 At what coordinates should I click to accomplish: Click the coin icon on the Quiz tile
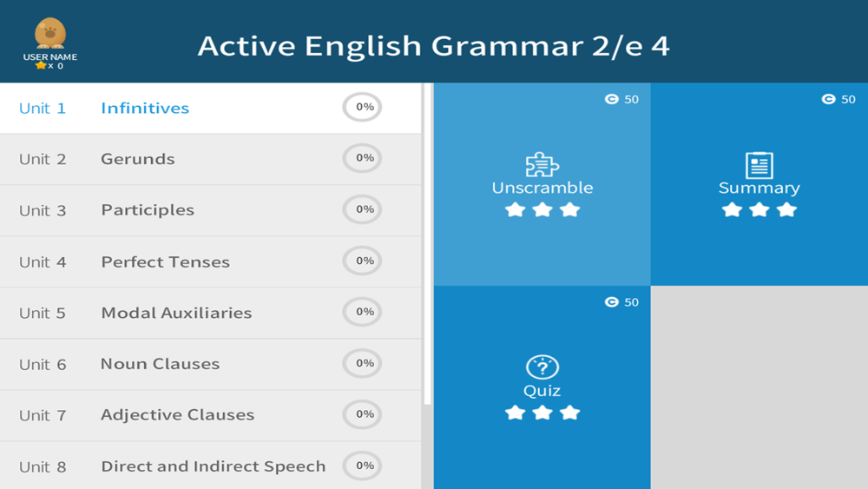pos(611,301)
